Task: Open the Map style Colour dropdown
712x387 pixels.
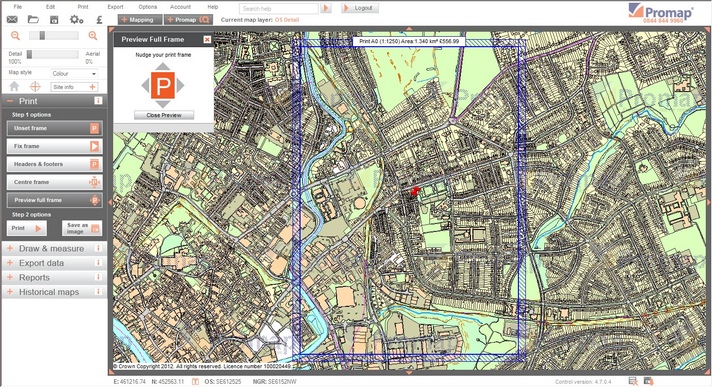Action: [x=74, y=74]
